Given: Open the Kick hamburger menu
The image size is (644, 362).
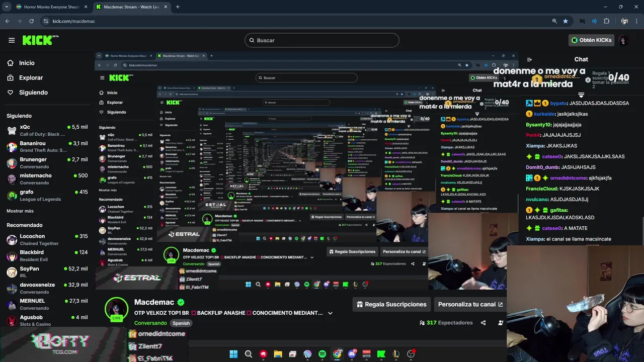Looking at the screenshot, I should click(x=12, y=40).
